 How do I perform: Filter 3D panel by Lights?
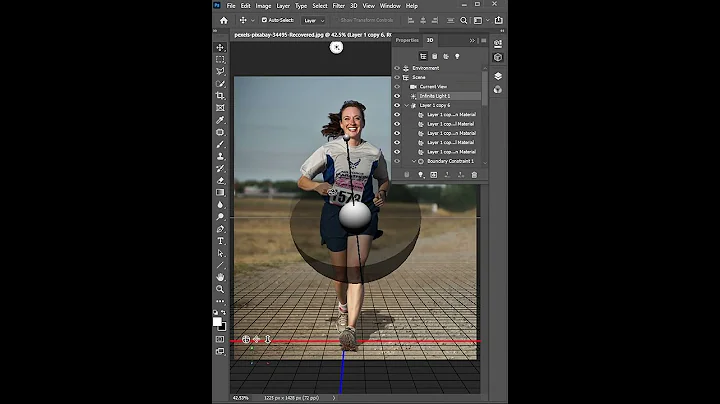coord(457,56)
